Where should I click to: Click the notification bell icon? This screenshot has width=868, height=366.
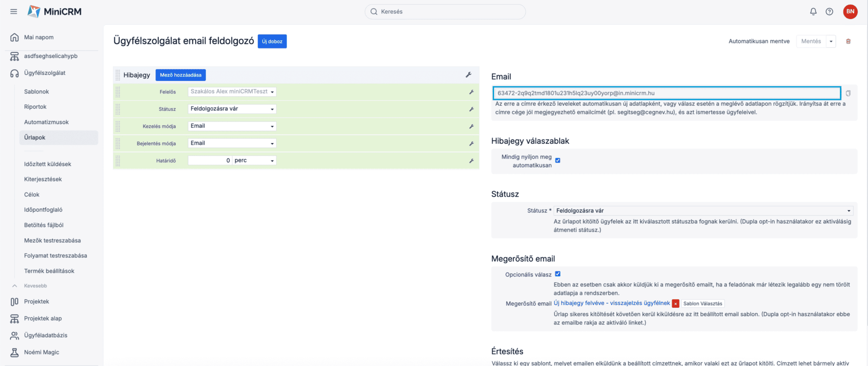point(813,12)
